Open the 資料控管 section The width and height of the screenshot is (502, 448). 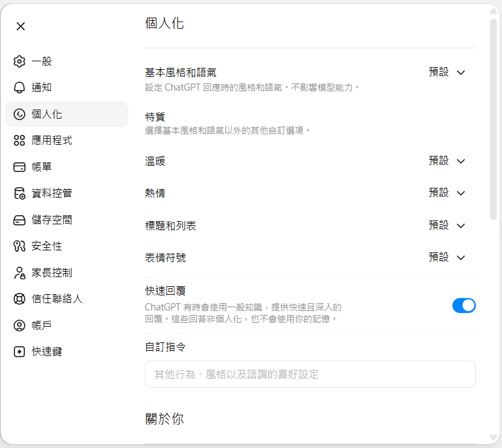tap(67, 193)
